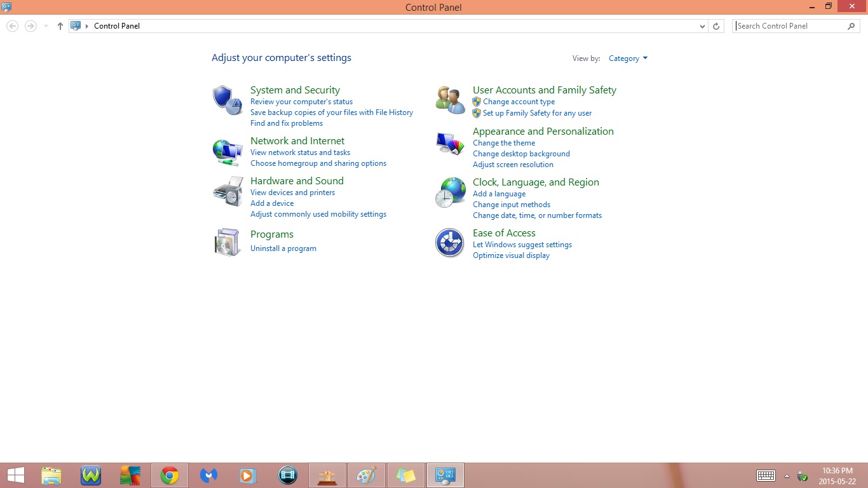Open the Network and Internet globe icon
This screenshot has height=488, width=868.
tap(227, 152)
